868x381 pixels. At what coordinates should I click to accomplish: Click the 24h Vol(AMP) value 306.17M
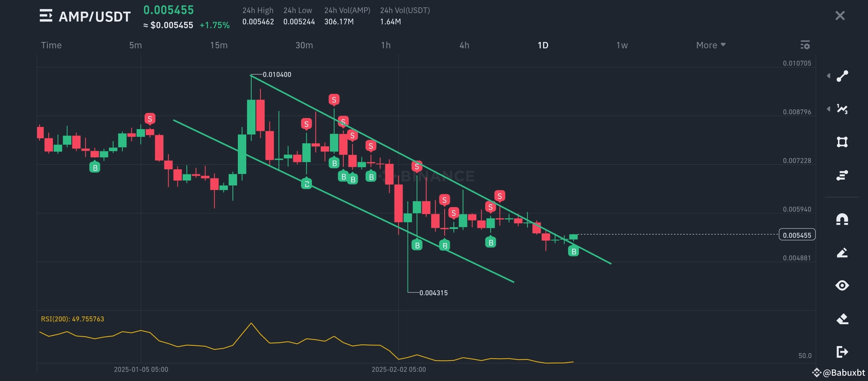[x=339, y=22]
